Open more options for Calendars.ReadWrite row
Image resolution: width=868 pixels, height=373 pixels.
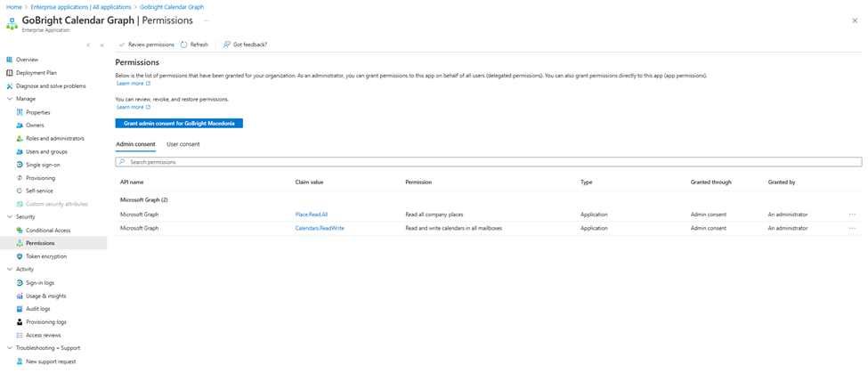[x=852, y=228]
